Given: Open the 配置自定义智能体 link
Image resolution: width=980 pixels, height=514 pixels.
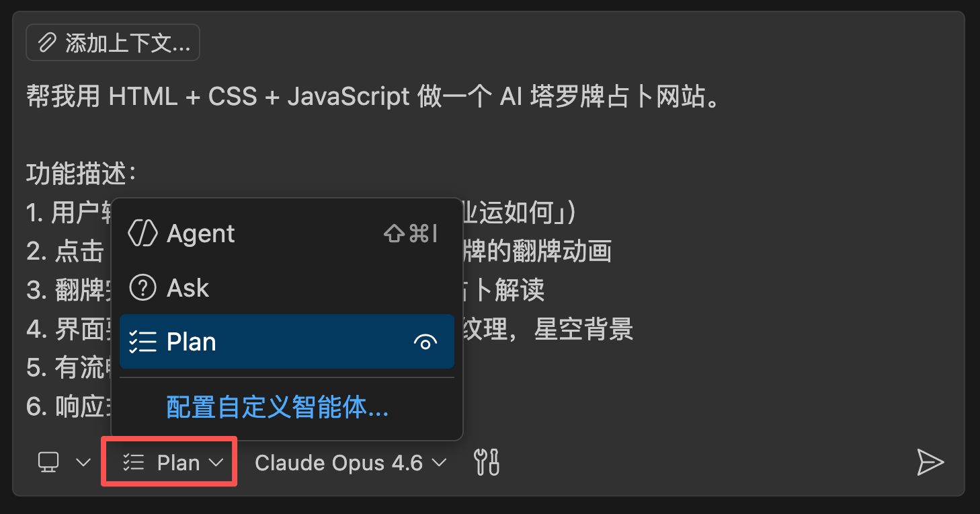Looking at the screenshot, I should click(x=277, y=408).
